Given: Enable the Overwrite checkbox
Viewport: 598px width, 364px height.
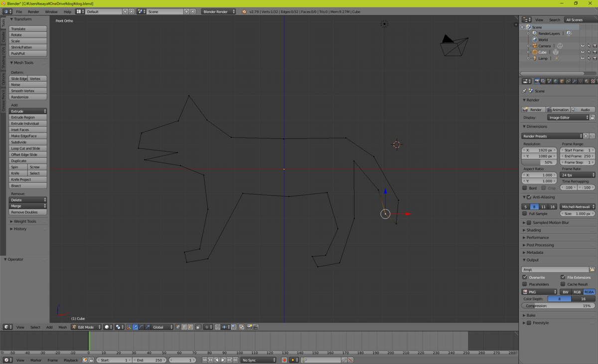Looking at the screenshot, I should (x=525, y=277).
